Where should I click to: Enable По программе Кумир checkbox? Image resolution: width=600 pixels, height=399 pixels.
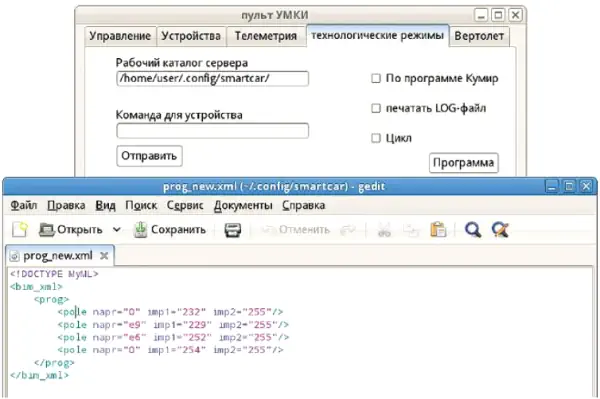(x=376, y=78)
